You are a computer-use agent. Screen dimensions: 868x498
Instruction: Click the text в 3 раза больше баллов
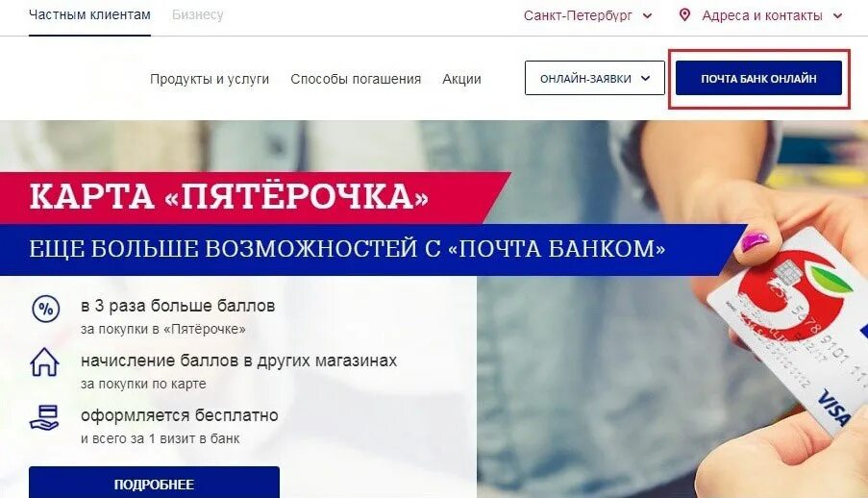pos(178,306)
